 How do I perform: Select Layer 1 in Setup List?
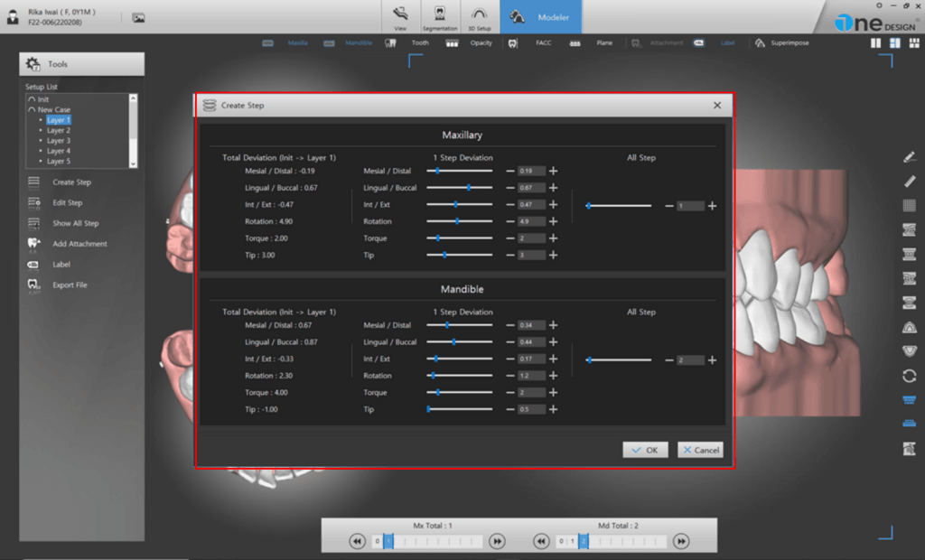59,120
